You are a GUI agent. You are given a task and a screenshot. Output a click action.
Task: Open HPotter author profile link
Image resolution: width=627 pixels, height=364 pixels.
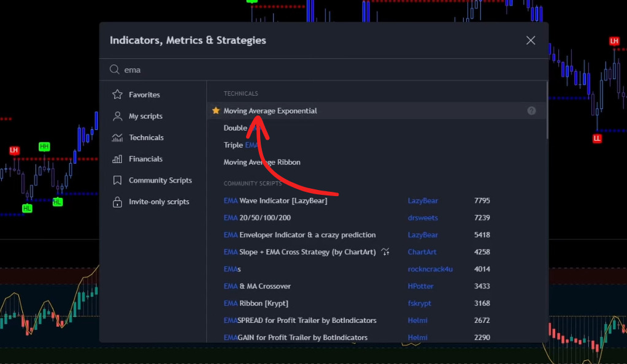[x=420, y=286]
